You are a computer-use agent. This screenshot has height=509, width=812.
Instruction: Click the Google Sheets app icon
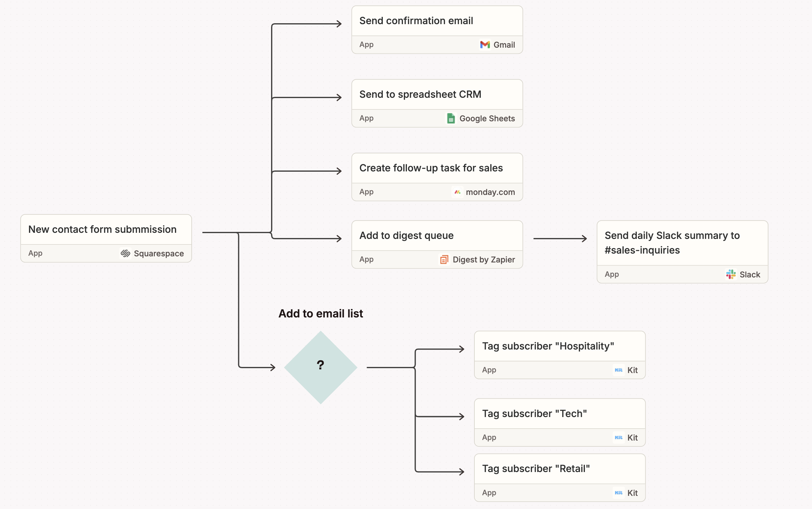click(x=451, y=118)
